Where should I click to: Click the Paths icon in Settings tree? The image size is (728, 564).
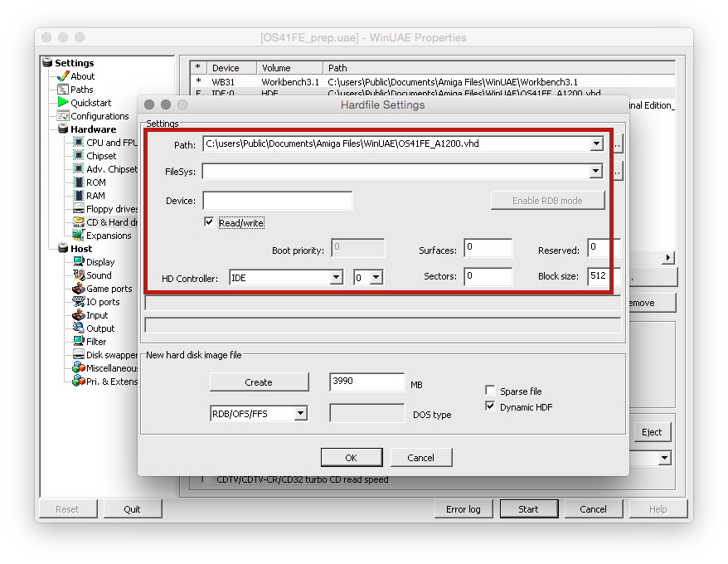(x=63, y=90)
